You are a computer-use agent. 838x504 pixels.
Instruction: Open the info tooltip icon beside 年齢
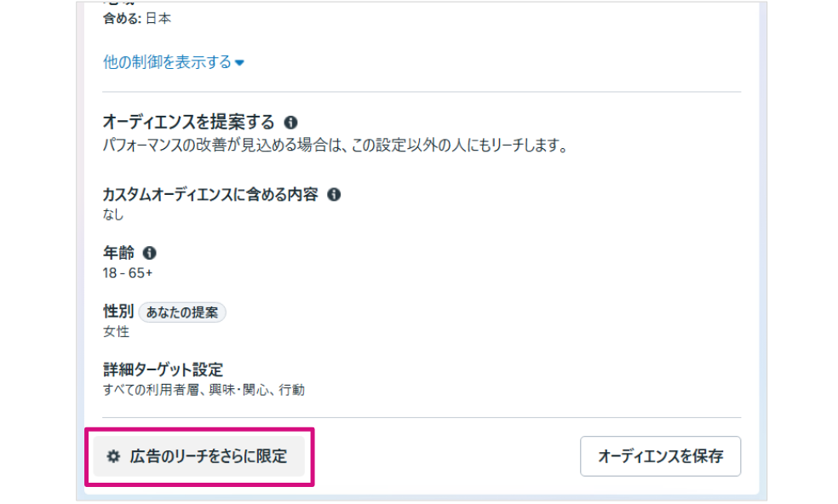point(150,253)
